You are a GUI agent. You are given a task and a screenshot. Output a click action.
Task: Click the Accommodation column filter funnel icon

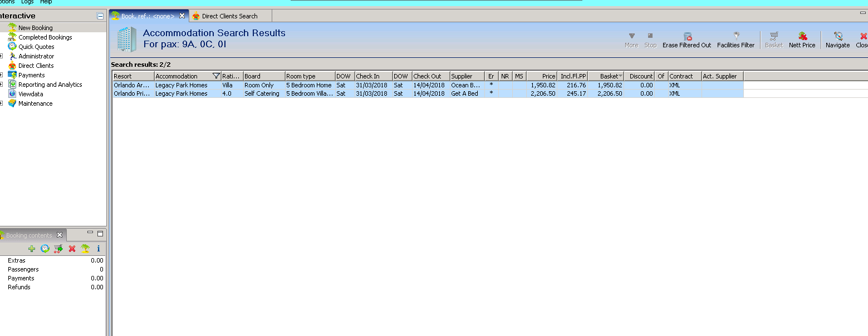[x=216, y=76]
